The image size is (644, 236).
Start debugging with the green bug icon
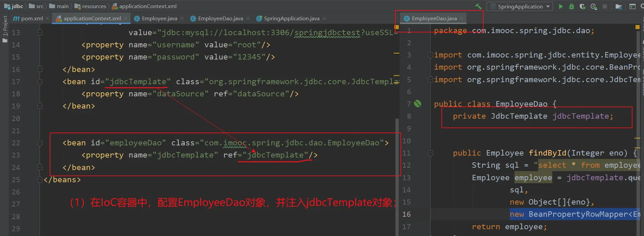click(572, 6)
